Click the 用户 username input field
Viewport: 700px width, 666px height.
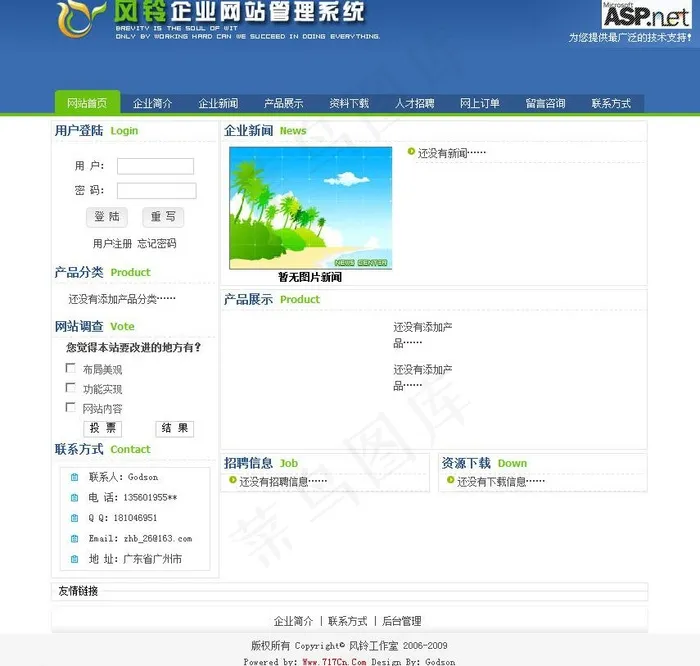pyautogui.click(x=155, y=166)
